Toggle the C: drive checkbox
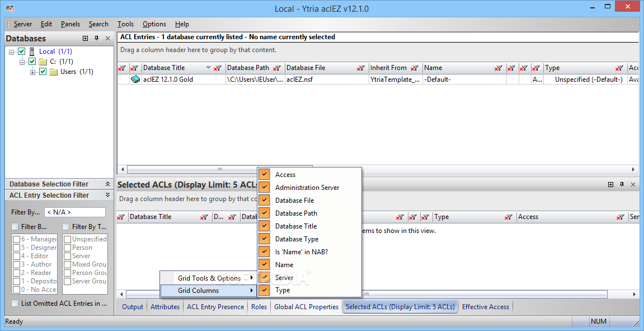Viewport: 644px width, 331px height. point(32,62)
